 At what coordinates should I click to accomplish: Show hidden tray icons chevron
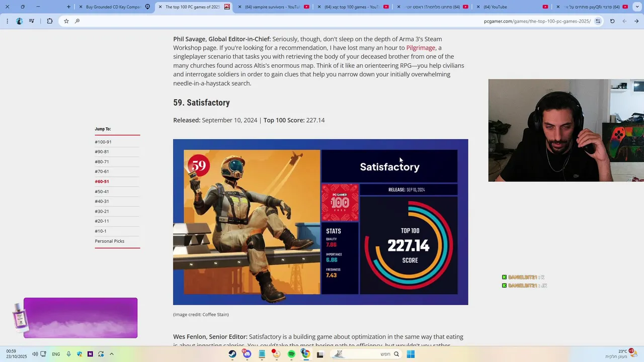(112, 354)
